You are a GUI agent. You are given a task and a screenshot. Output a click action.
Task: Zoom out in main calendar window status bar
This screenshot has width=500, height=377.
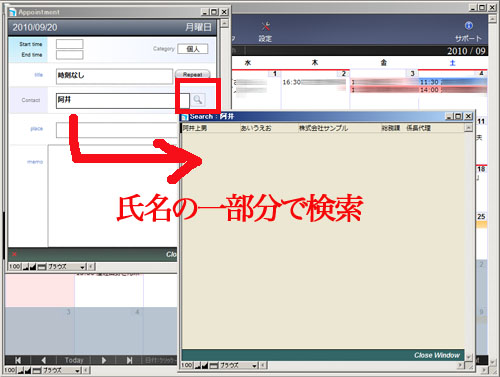[21, 370]
